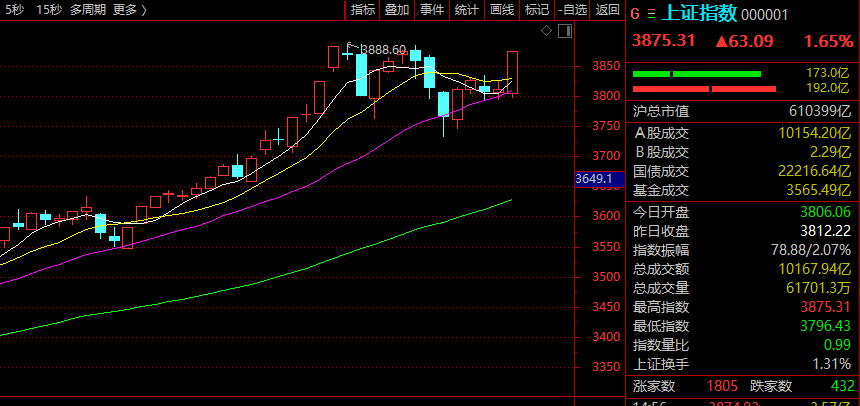Activate the 画线 drawing tool
Viewport: 860px width, 406px height.
[x=501, y=10]
